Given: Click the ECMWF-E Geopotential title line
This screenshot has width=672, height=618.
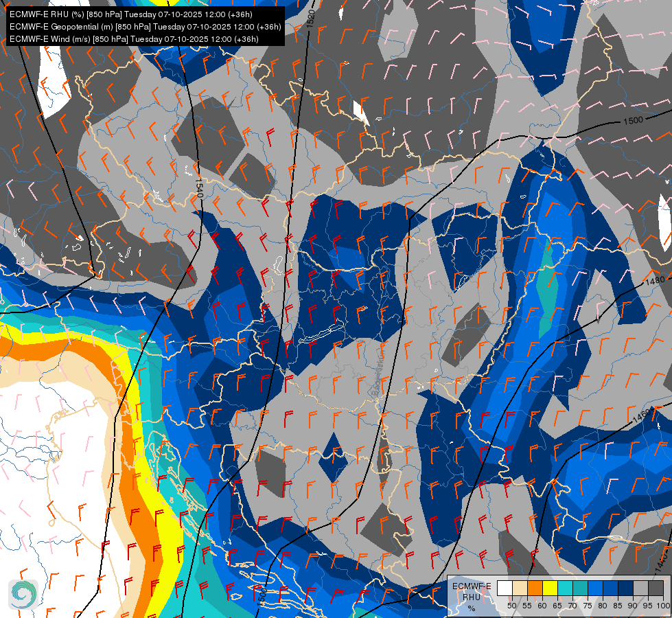Looking at the screenshot, I should pyautogui.click(x=146, y=27).
